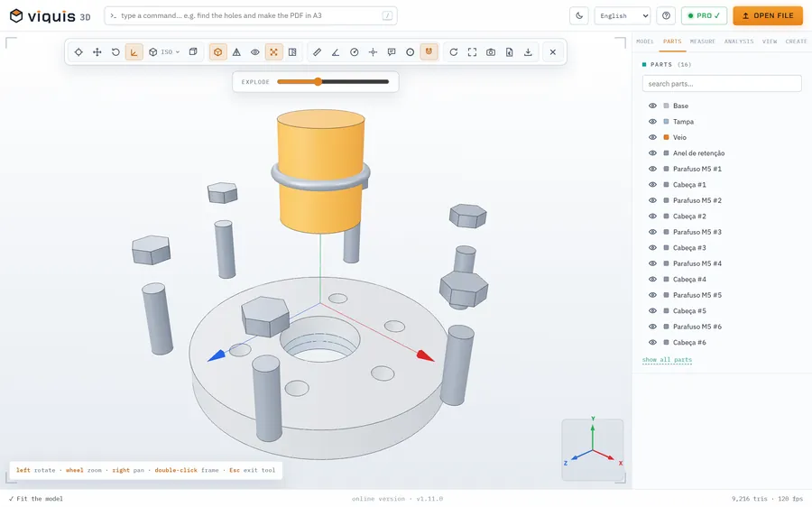Click the XYZ orientation gizmo

593,449
